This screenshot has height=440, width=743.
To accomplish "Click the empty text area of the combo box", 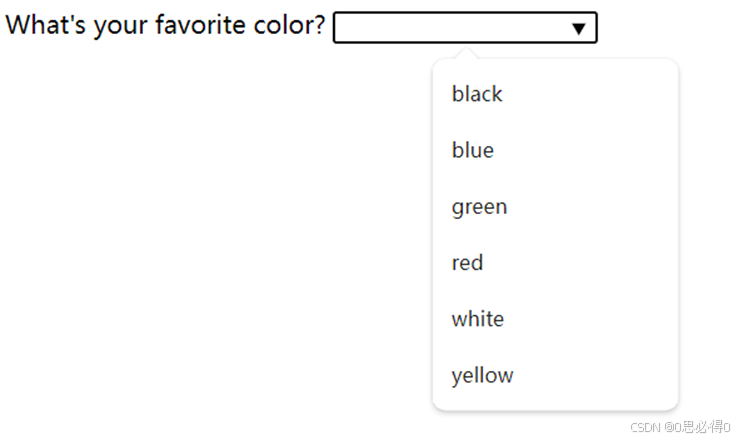I will pyautogui.click(x=450, y=28).
